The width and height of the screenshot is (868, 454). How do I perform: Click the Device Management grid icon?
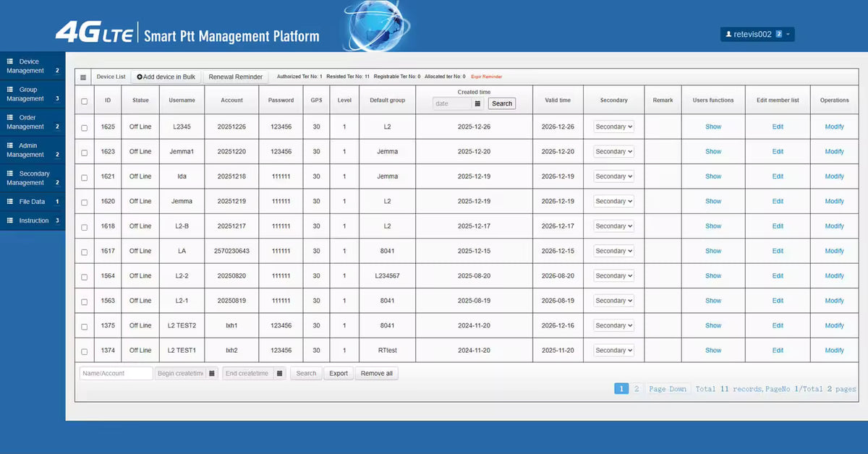tap(11, 61)
